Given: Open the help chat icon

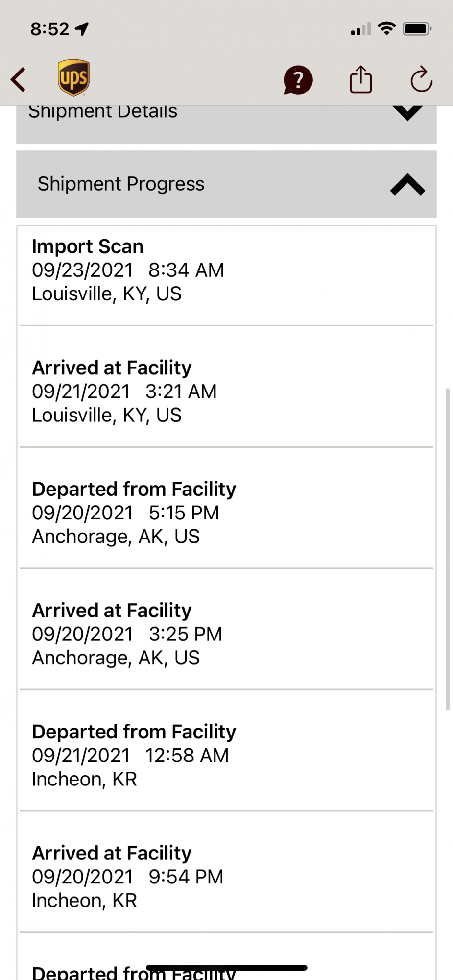Looking at the screenshot, I should click(x=298, y=80).
